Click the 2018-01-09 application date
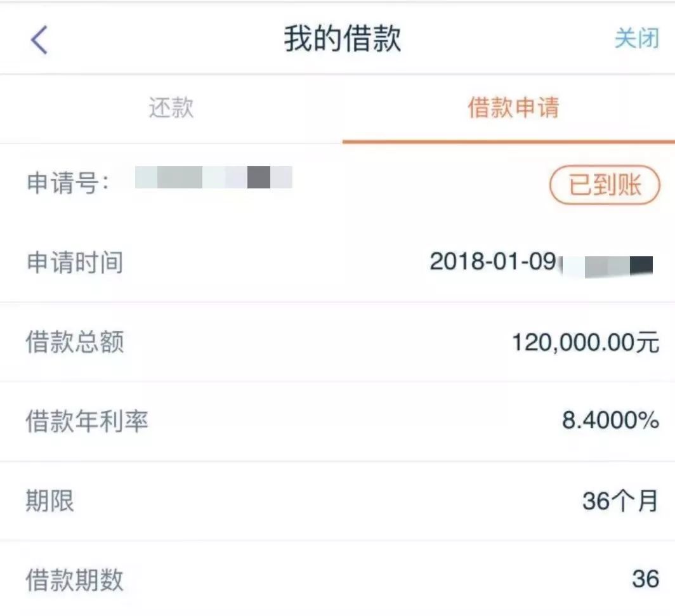Image resolution: width=675 pixels, height=616 pixels. pyautogui.click(x=493, y=261)
